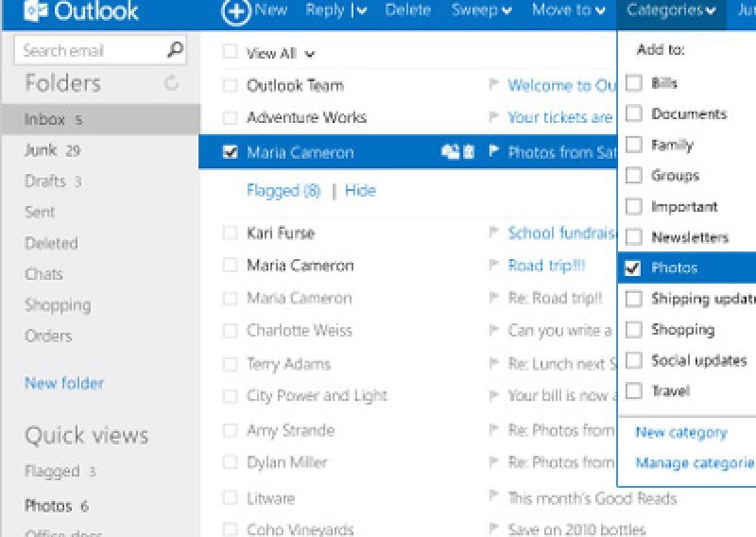Check the Documents category box

pyautogui.click(x=633, y=113)
